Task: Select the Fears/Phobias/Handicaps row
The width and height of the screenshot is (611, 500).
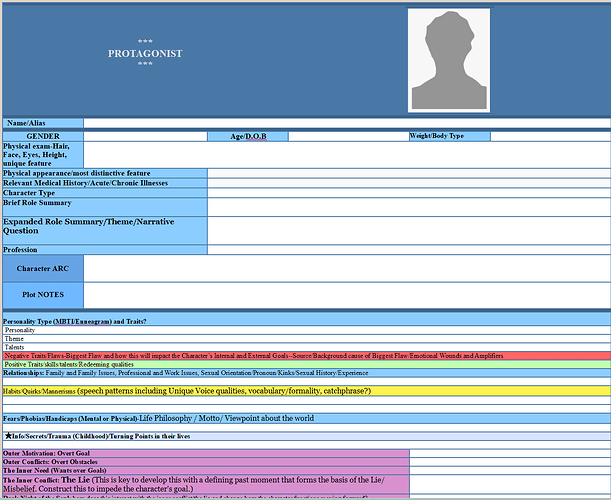Action: 305,418
